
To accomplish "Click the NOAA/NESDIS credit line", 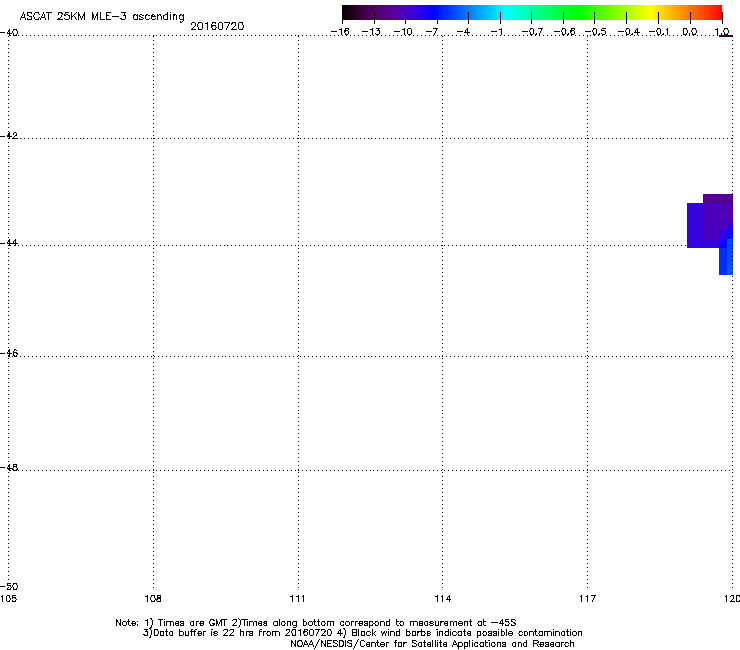I will pyautogui.click(x=432, y=644).
